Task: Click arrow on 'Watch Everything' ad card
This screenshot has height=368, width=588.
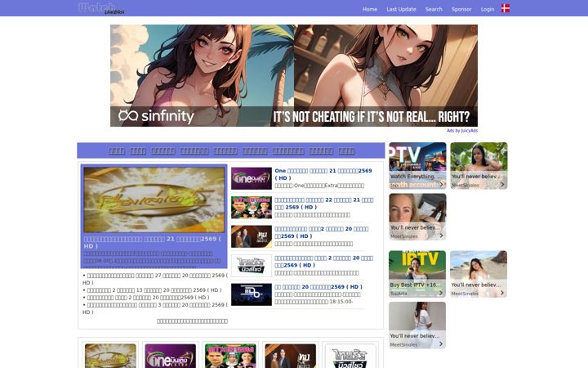Action: 441,184
